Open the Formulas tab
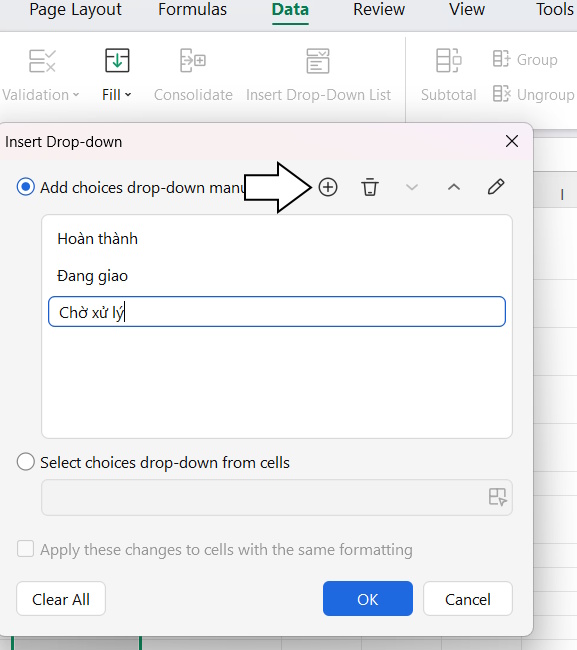This screenshot has height=650, width=577. [192, 10]
